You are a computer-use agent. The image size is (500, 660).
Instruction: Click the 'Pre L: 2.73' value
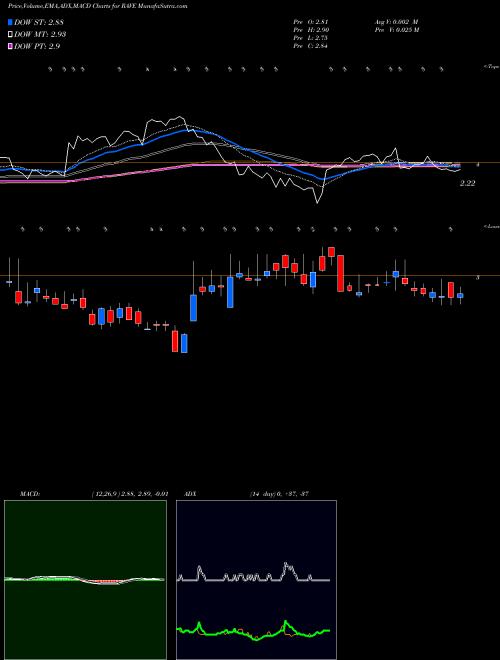click(x=311, y=38)
